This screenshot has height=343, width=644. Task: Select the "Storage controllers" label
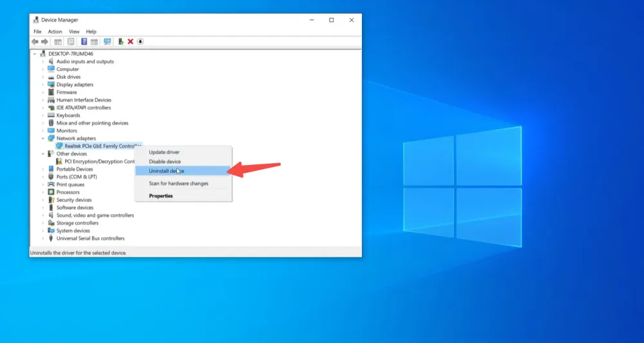tap(78, 223)
